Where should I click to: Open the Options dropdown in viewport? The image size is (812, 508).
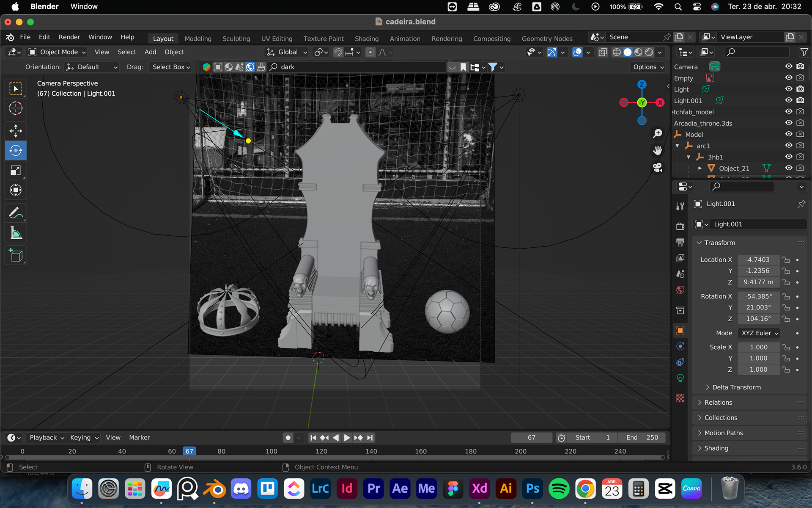[x=648, y=67]
